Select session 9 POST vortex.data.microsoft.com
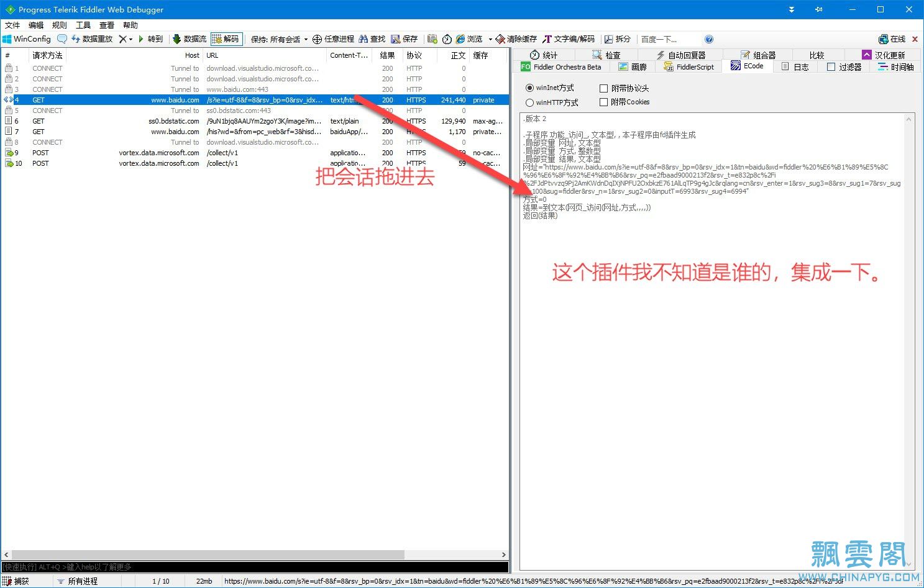Screen dimensions: 924x588 pos(255,153)
